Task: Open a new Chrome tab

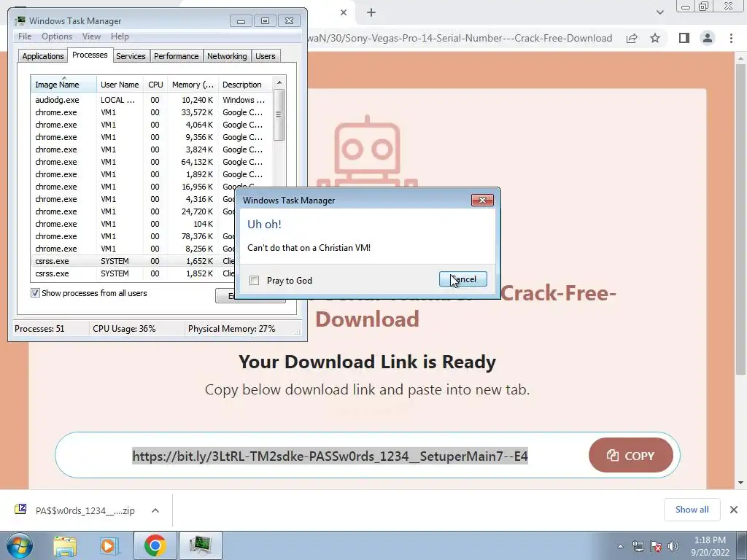Action: 371,12
